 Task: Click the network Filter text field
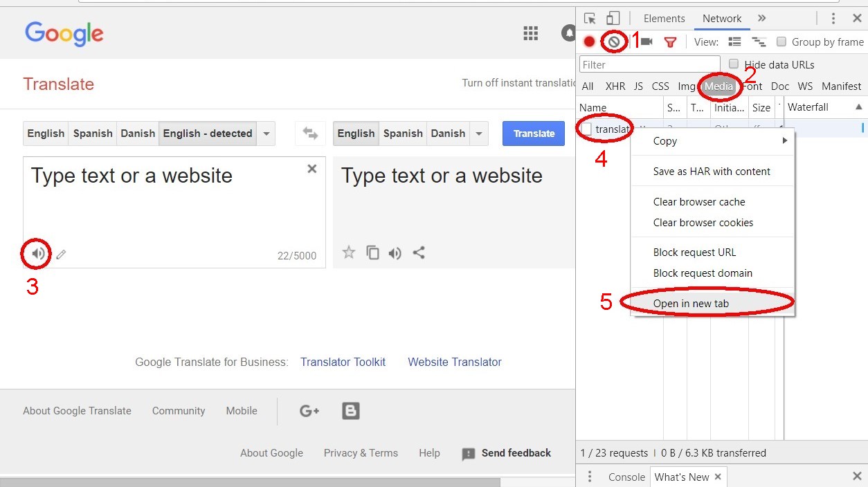(x=649, y=64)
